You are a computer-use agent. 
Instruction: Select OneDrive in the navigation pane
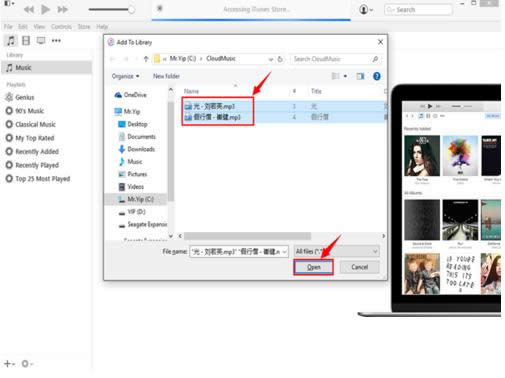coord(131,95)
